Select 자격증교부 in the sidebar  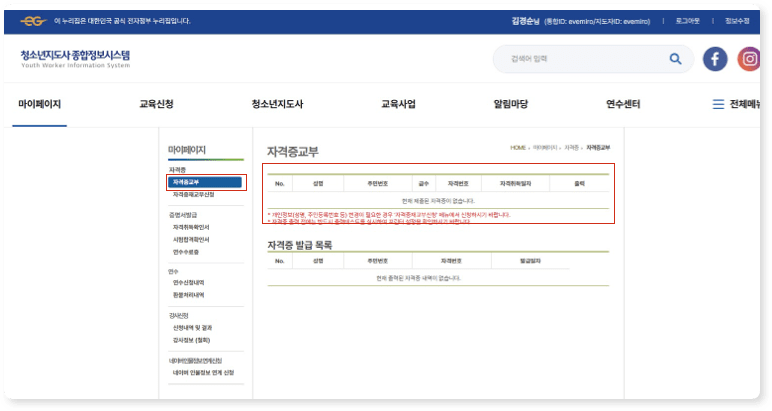[x=206, y=182]
